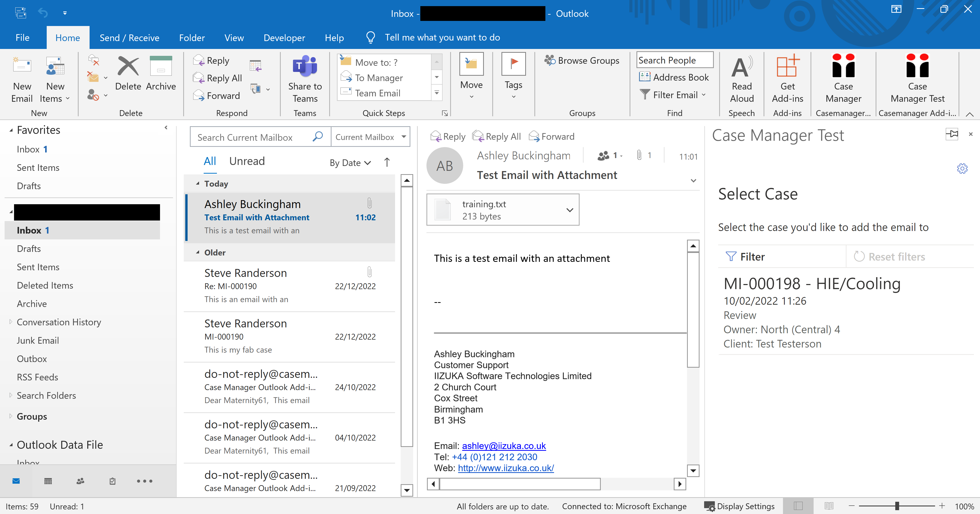Click the Filter button in Select Case

(x=745, y=257)
